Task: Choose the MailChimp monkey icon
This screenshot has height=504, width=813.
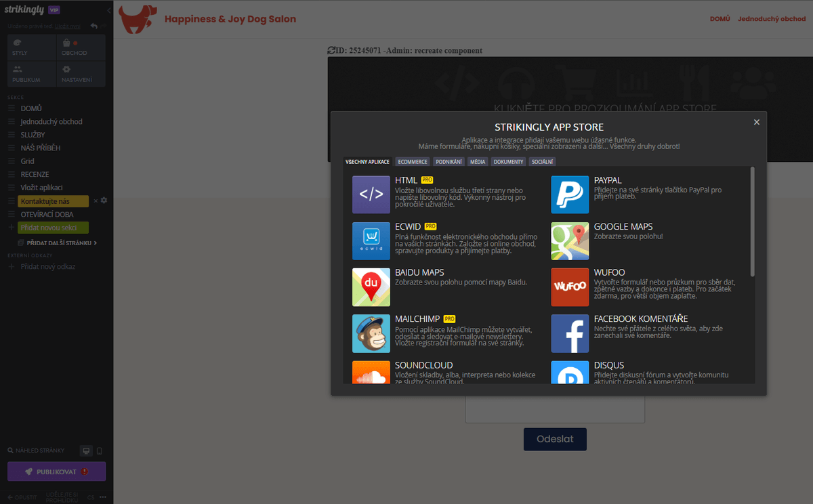Action: click(x=371, y=333)
